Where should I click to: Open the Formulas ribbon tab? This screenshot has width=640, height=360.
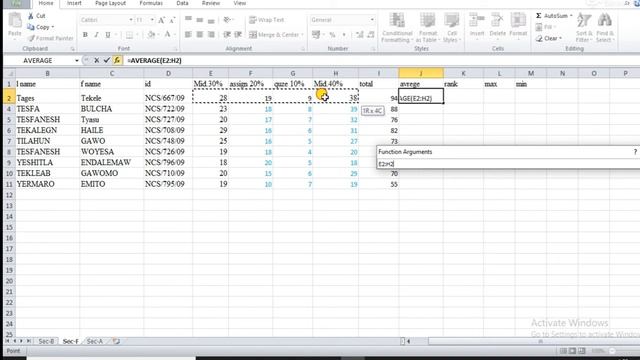coord(151,3)
